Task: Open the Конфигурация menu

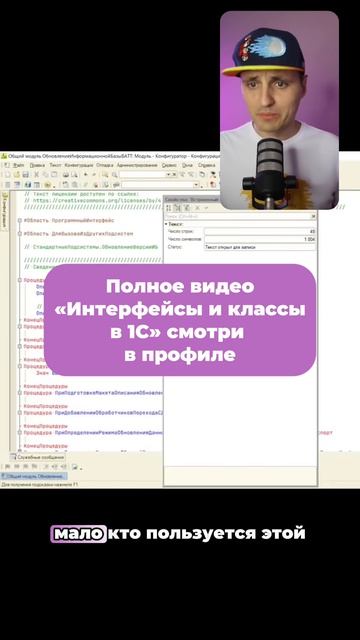Action: coord(79,165)
